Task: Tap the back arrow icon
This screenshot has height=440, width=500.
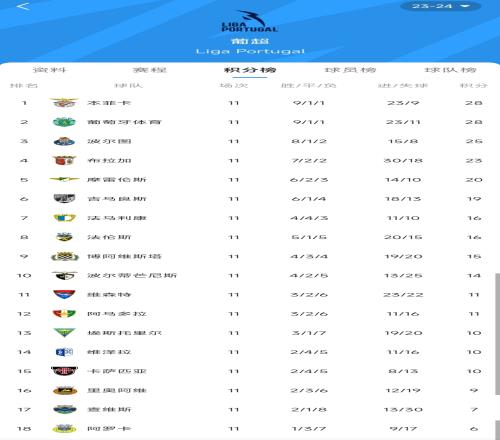Action: click(23, 6)
